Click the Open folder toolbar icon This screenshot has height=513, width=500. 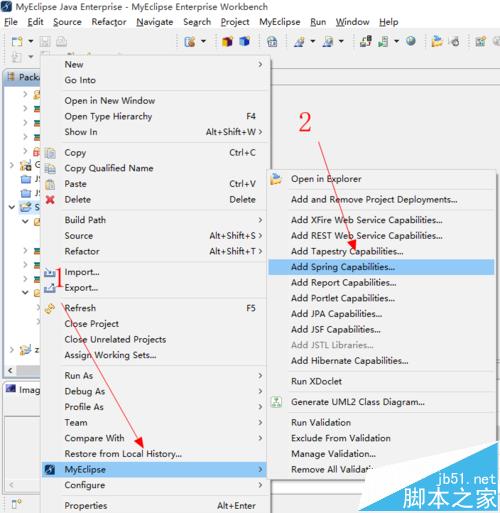(437, 42)
